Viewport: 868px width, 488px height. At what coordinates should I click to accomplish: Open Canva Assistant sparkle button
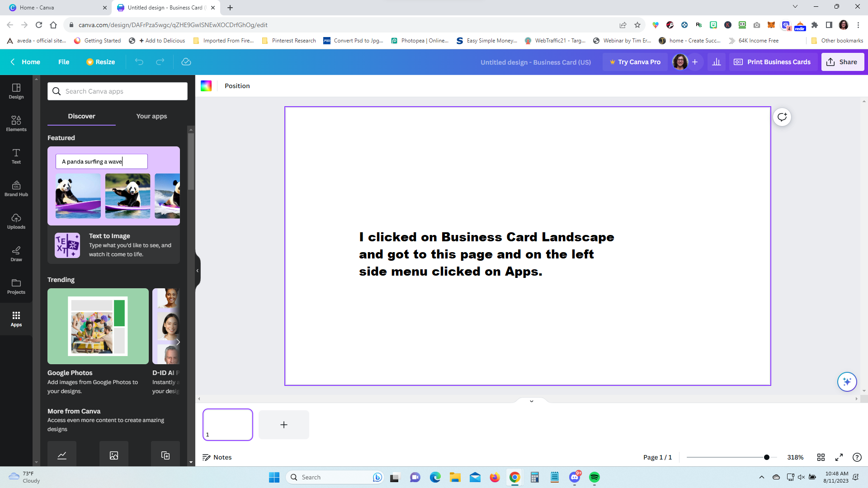point(847,382)
